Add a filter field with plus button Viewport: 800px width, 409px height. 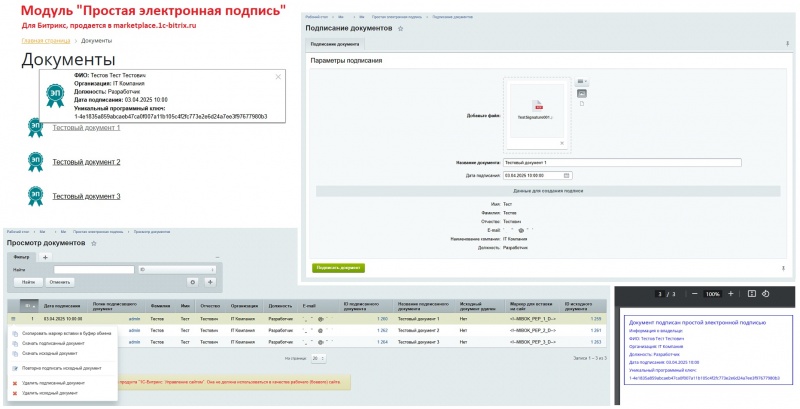210,282
